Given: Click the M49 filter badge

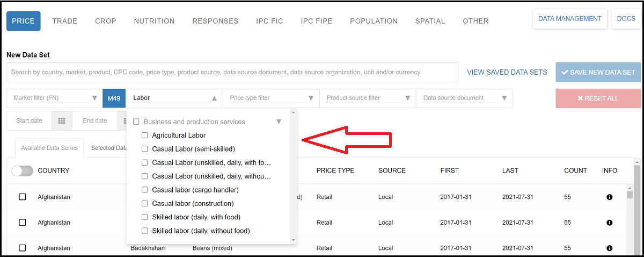Looking at the screenshot, I should pyautogui.click(x=114, y=98).
